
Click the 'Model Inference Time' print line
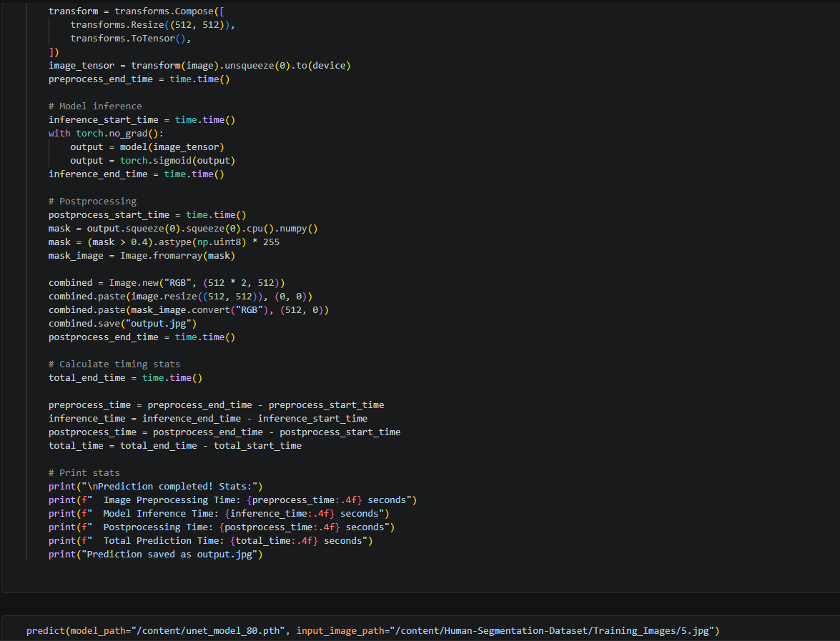click(219, 514)
